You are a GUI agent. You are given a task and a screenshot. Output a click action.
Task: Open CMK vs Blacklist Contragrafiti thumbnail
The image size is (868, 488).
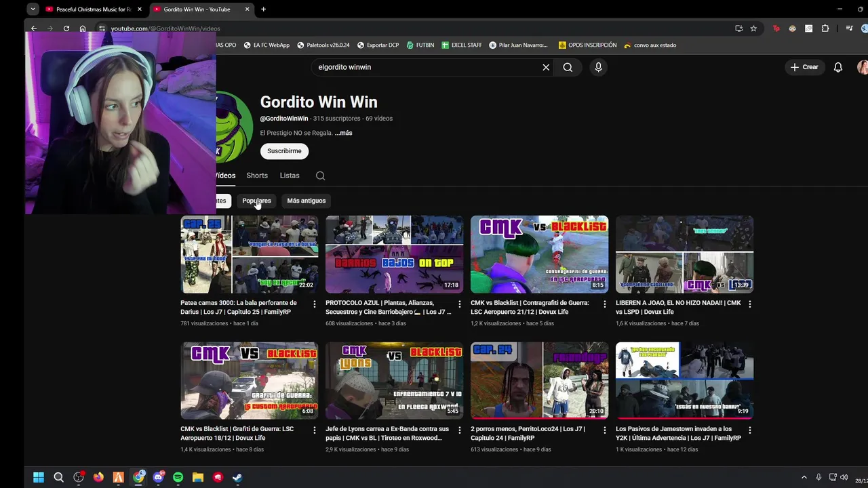pos(540,254)
